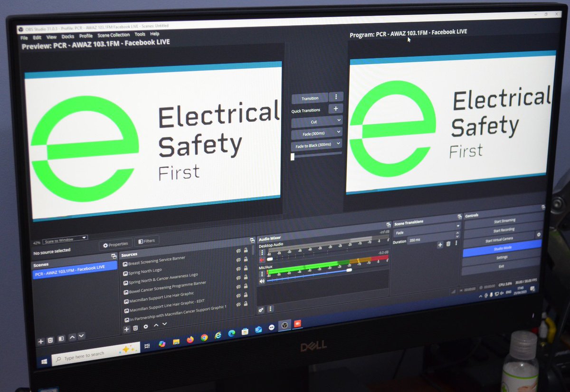This screenshot has width=570, height=392.
Task: Pop out the Audio Mixer dock icon
Action: coord(389,226)
